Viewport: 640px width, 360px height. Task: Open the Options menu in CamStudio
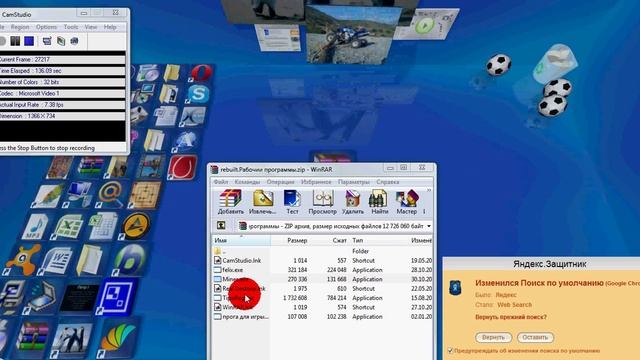tap(47, 27)
